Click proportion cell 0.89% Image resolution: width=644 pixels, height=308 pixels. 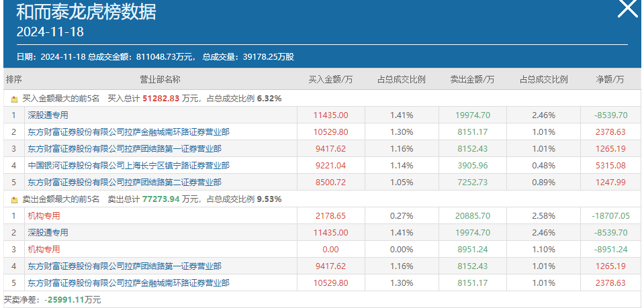(x=543, y=183)
